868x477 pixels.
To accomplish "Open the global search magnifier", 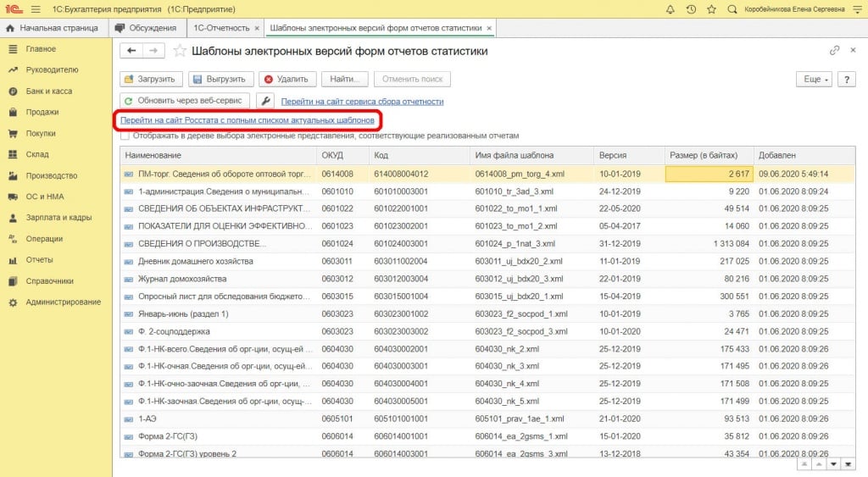I will point(732,9).
